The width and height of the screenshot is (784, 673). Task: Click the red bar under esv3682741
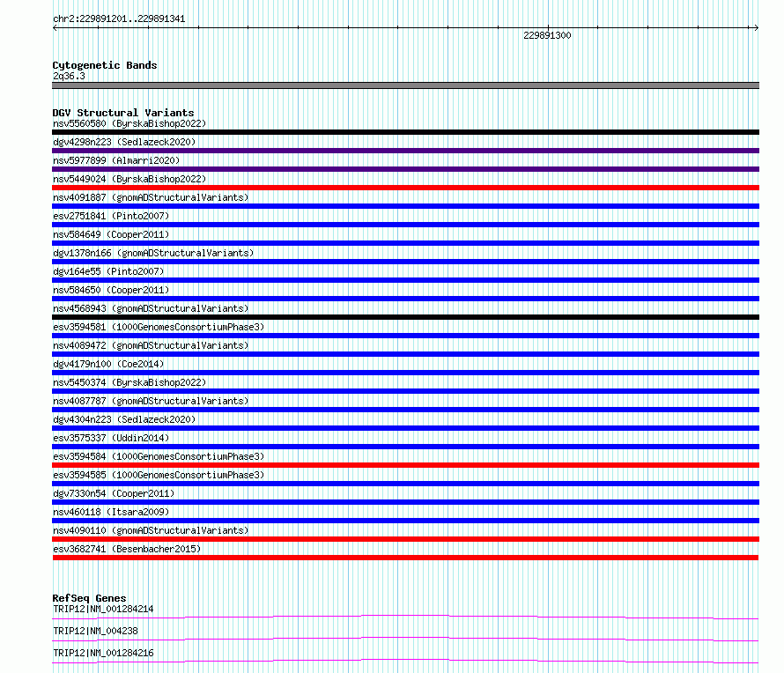(405, 558)
